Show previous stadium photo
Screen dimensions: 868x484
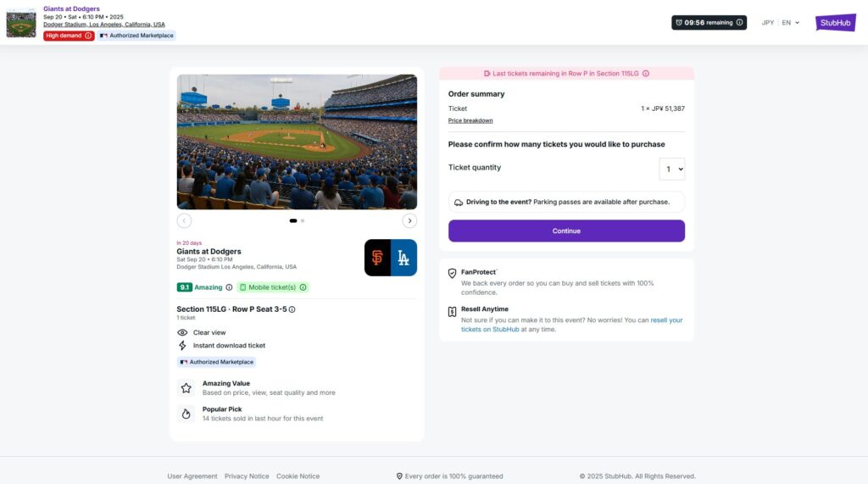[184, 221]
